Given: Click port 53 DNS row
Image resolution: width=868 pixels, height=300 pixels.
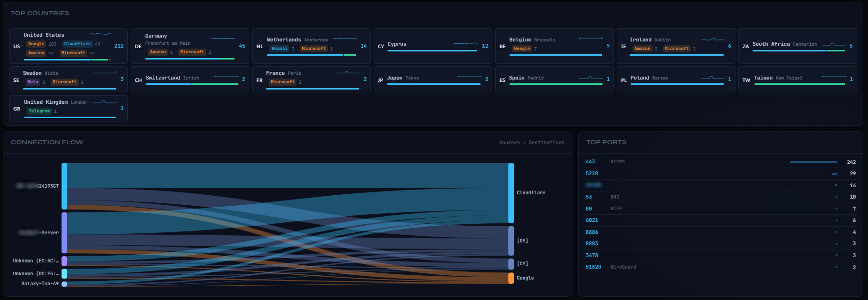Looking at the screenshot, I should (x=721, y=197).
